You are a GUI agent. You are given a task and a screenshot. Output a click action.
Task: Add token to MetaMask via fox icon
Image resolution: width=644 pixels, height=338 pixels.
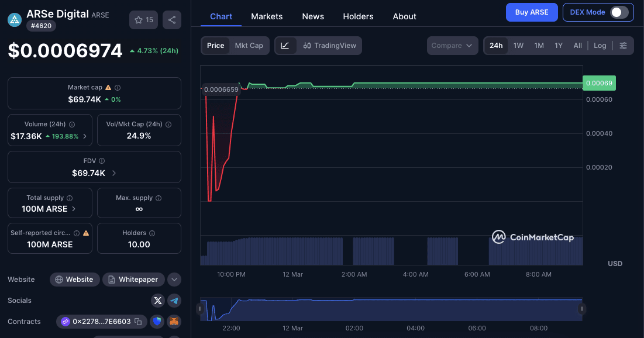point(174,321)
